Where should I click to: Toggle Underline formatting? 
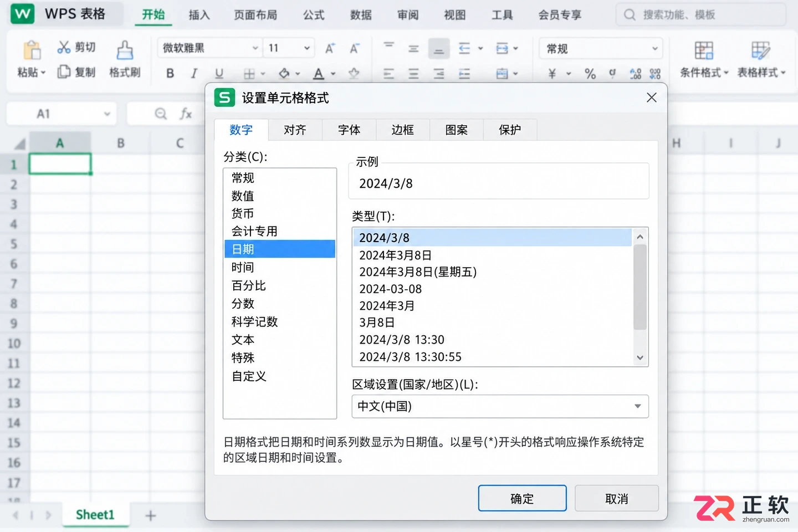(219, 73)
